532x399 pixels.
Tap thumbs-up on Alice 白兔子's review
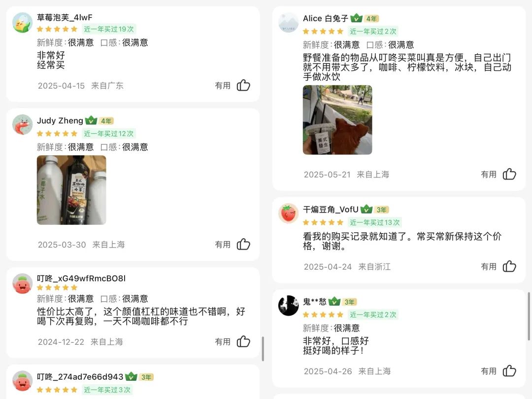(509, 174)
